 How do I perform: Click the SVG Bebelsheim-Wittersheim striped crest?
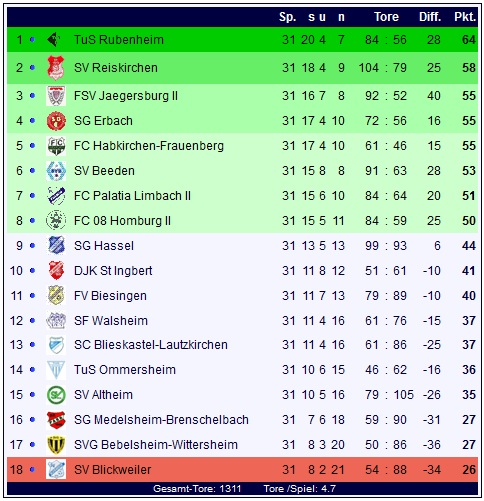pyautogui.click(x=56, y=445)
